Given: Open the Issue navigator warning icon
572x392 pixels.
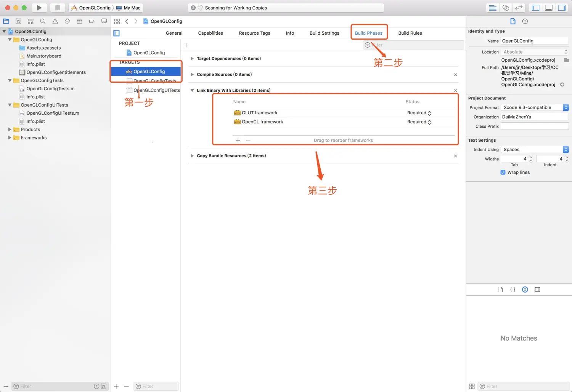Looking at the screenshot, I should tap(55, 21).
